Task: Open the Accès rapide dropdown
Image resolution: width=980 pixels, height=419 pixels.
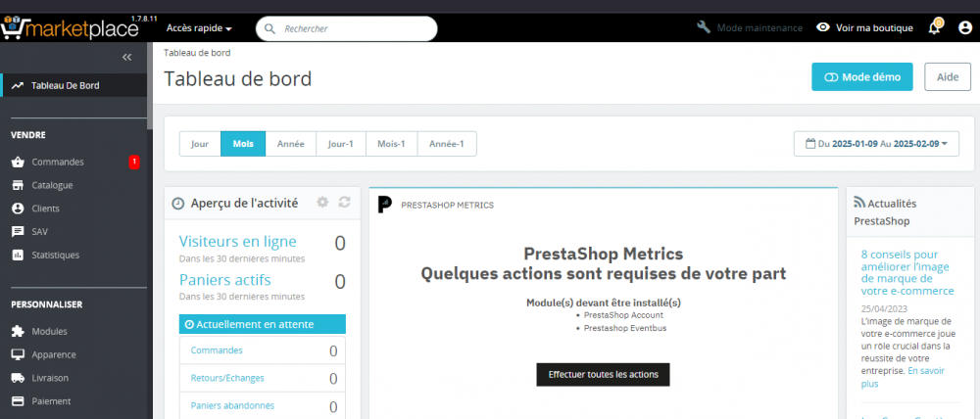Action: (x=199, y=28)
